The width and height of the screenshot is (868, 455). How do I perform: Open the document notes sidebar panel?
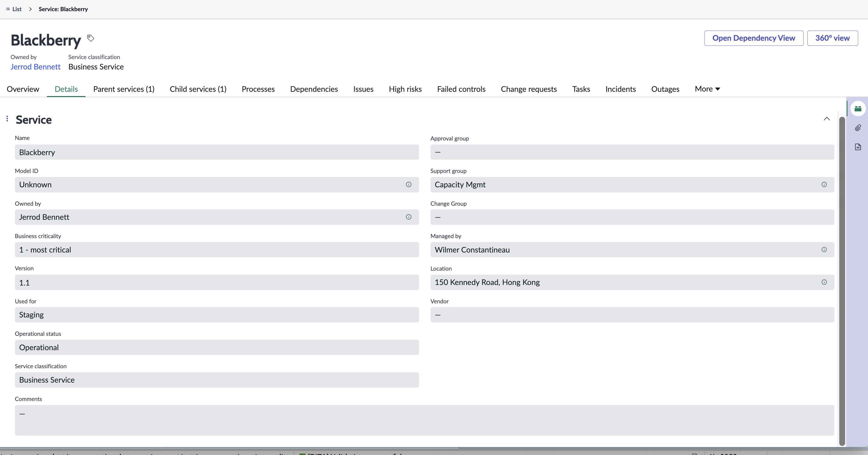(858, 147)
